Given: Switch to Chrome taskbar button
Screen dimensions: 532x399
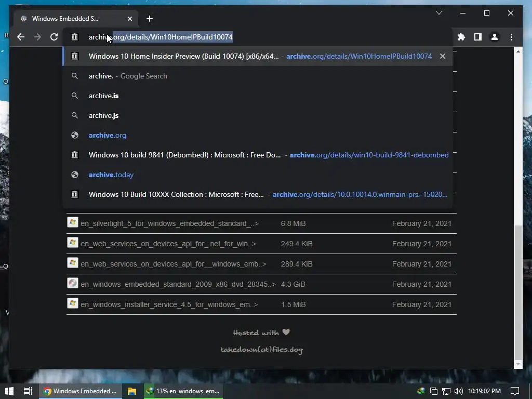Looking at the screenshot, I should (80, 391).
